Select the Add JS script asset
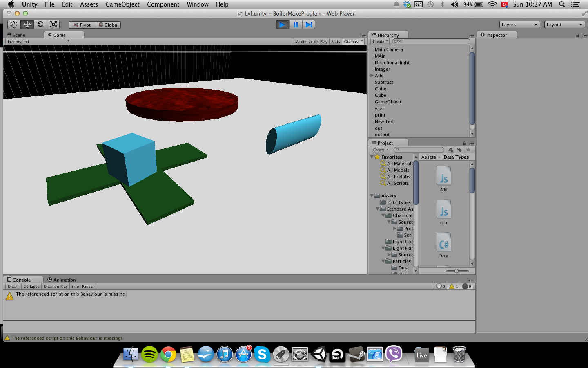This screenshot has height=368, width=588. (x=444, y=179)
